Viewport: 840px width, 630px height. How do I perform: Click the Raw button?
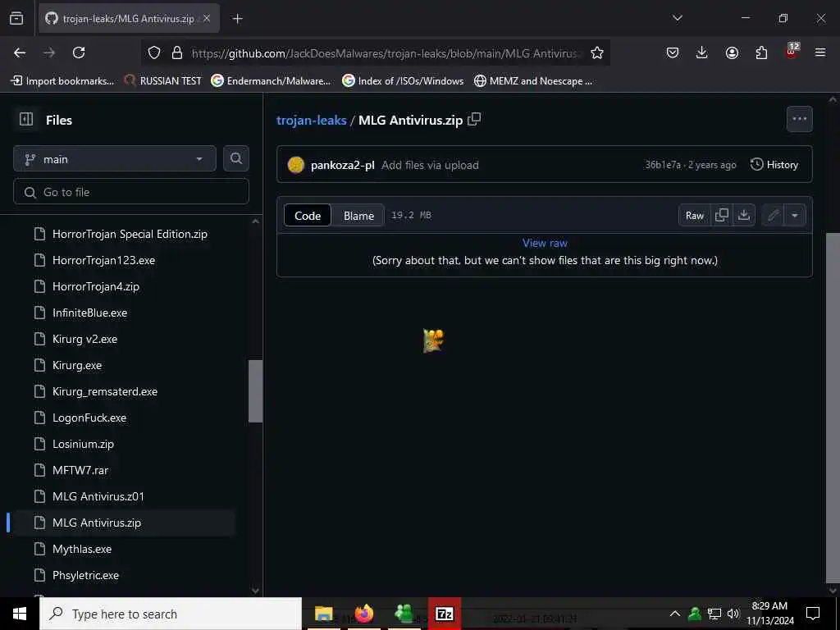694,215
